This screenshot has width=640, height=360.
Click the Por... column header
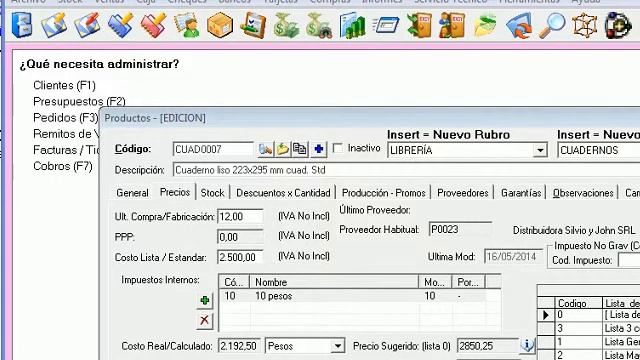pos(468,282)
